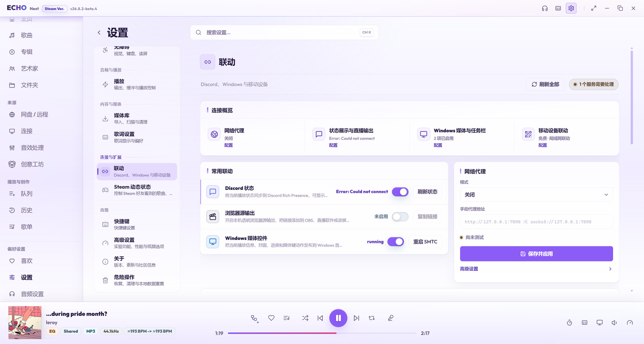Go back using the arrow beside 设置
This screenshot has height=344, width=644.
[x=99, y=33]
